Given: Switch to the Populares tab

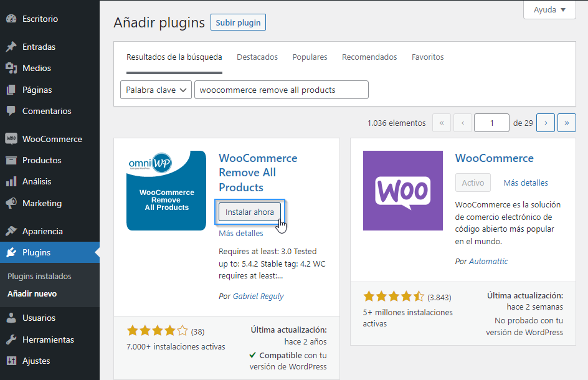Looking at the screenshot, I should point(310,57).
